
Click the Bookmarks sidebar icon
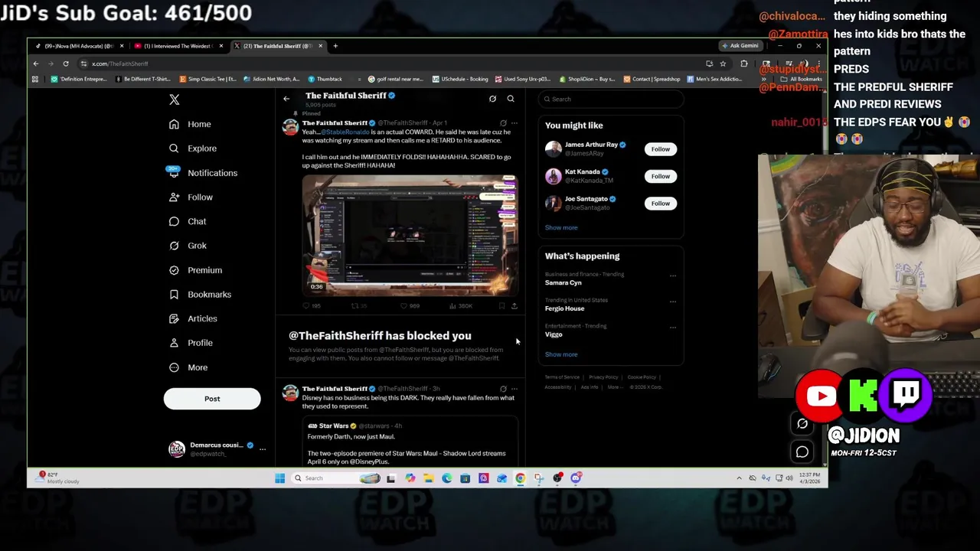click(174, 295)
